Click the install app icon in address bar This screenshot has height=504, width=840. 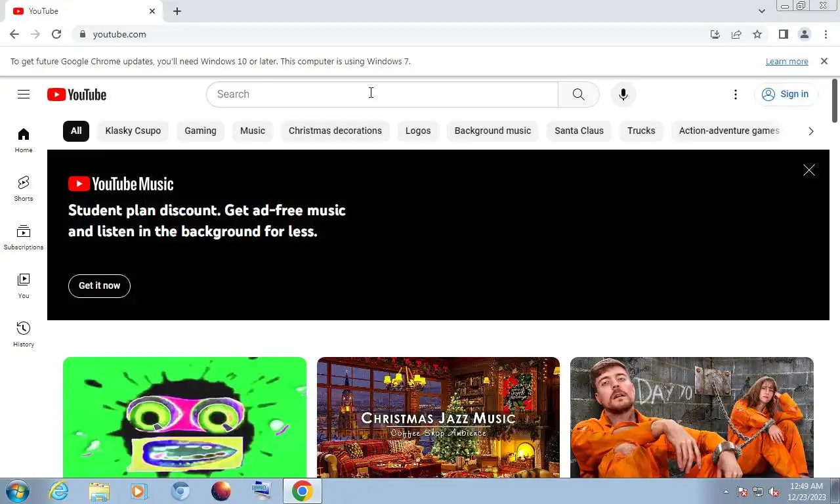click(715, 34)
